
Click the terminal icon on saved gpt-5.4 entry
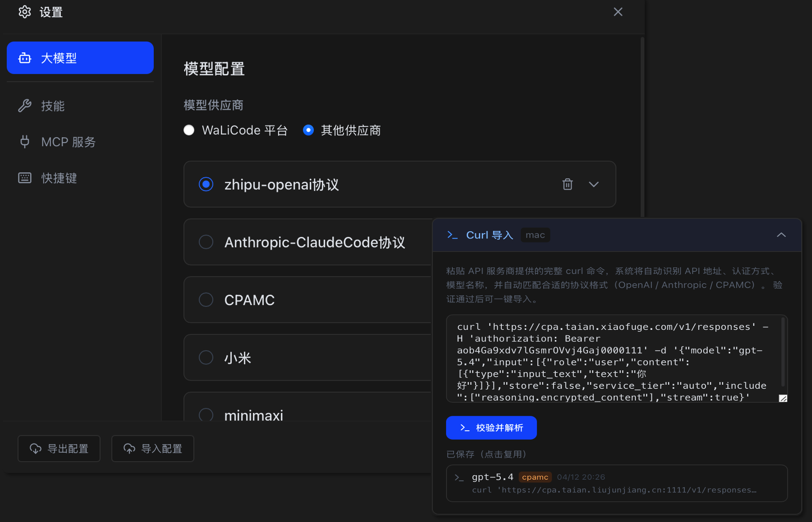(x=459, y=477)
